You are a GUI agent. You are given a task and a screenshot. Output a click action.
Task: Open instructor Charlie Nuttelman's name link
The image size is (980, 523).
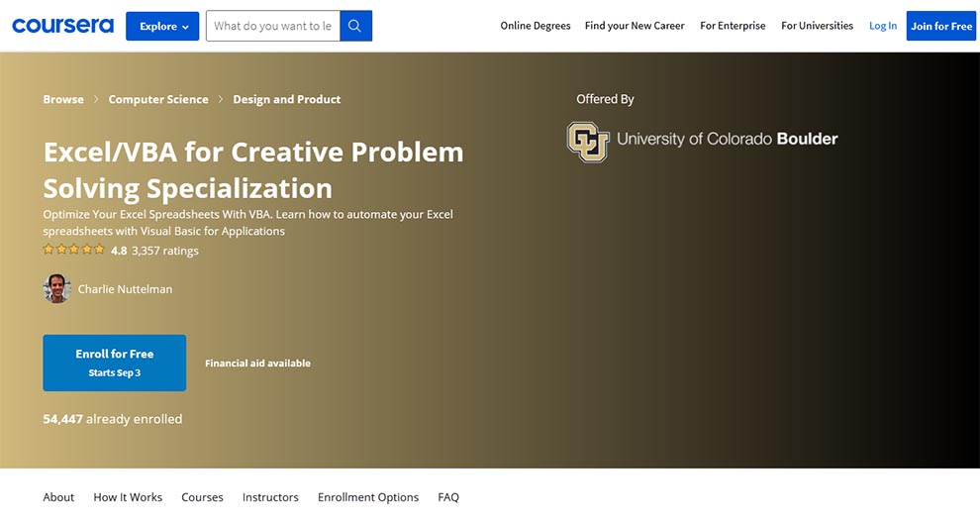(x=125, y=289)
